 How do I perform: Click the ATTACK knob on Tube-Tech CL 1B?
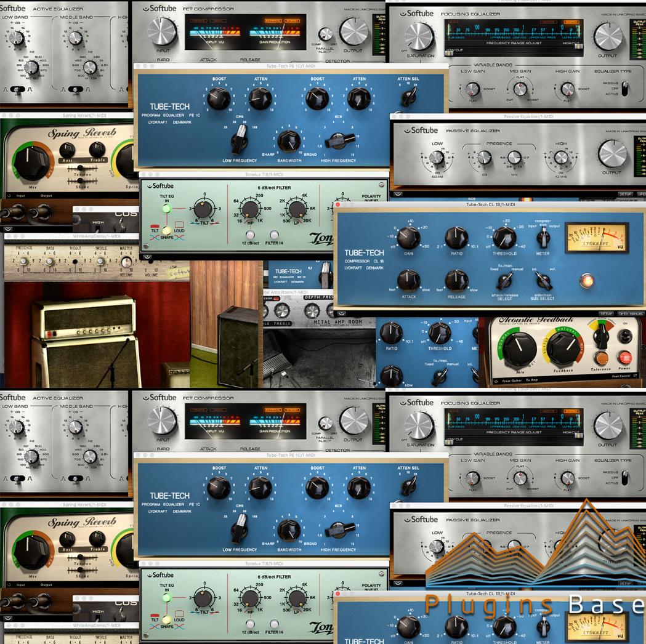click(408, 280)
